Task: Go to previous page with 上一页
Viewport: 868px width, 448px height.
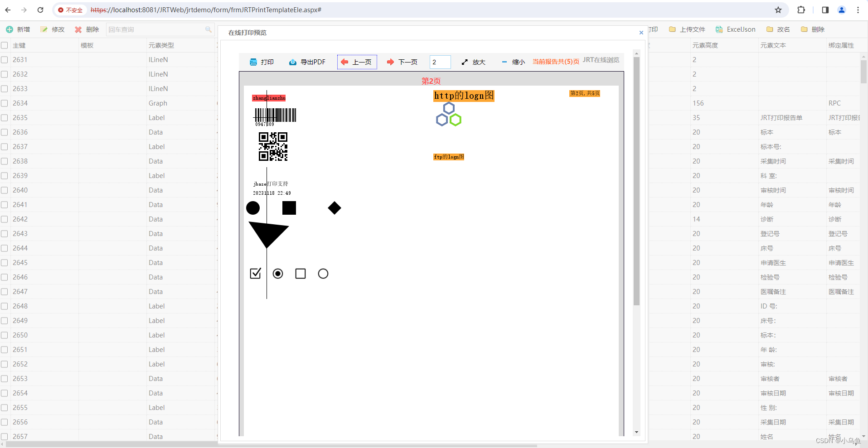Action: pyautogui.click(x=357, y=62)
